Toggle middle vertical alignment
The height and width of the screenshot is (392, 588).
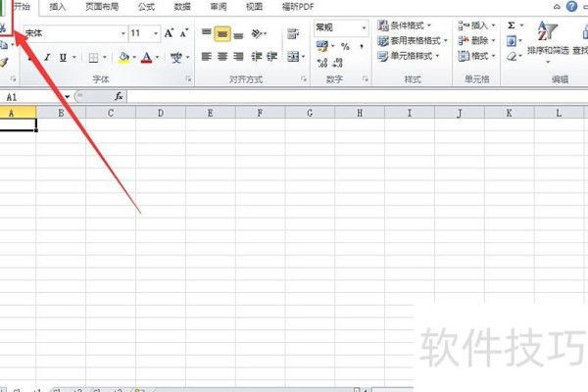222,33
